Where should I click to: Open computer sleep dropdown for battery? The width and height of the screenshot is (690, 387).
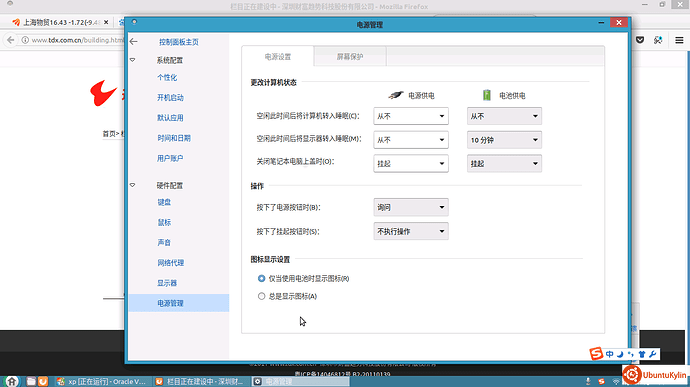tap(504, 116)
